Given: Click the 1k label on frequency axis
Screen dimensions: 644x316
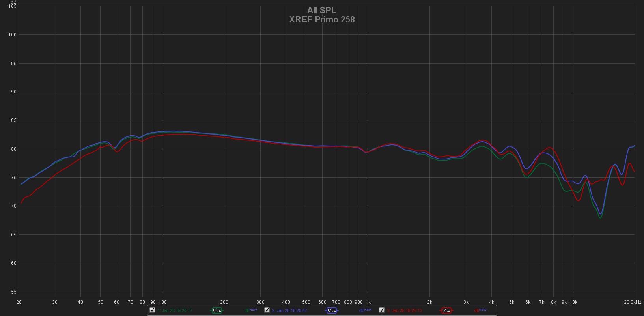Looking at the screenshot, I should 368,302.
